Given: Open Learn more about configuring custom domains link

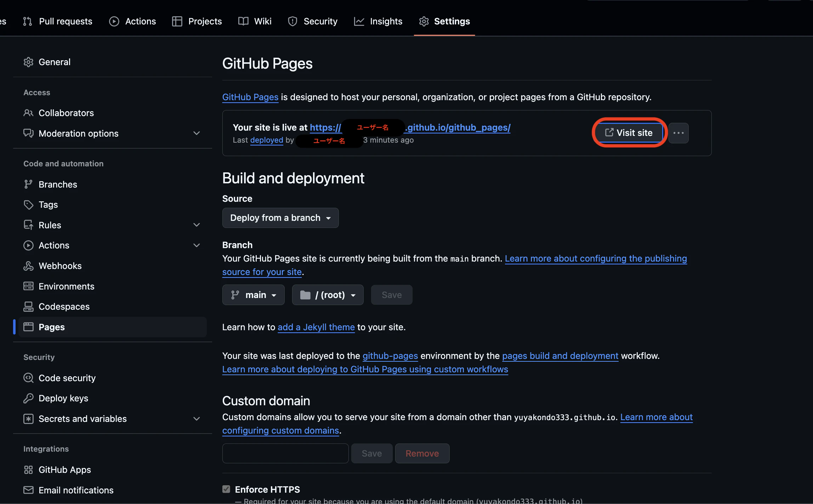Looking at the screenshot, I should tap(656, 417).
